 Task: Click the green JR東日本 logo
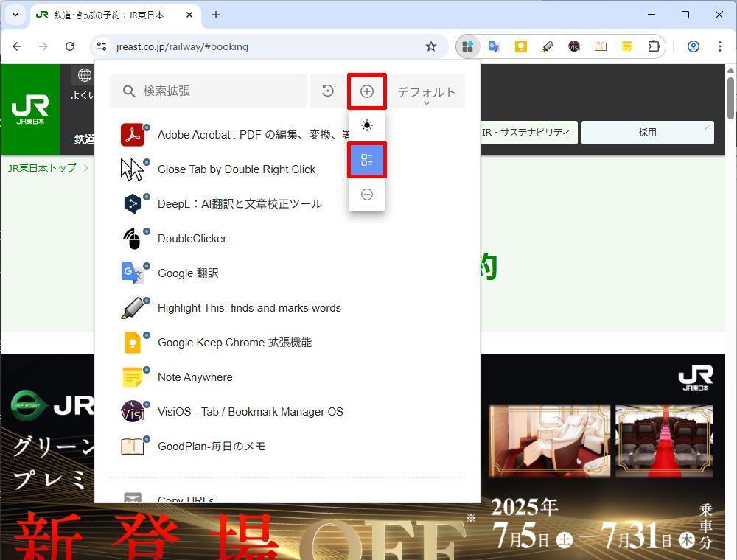[30, 110]
